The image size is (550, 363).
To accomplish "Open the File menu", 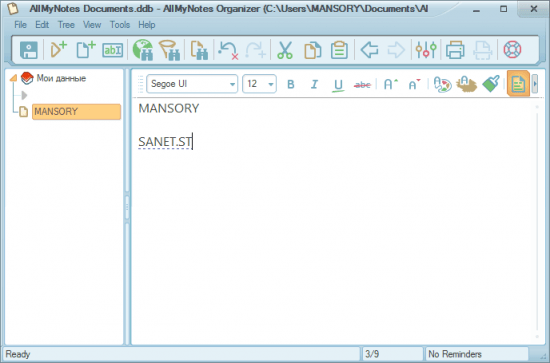I will coord(20,25).
